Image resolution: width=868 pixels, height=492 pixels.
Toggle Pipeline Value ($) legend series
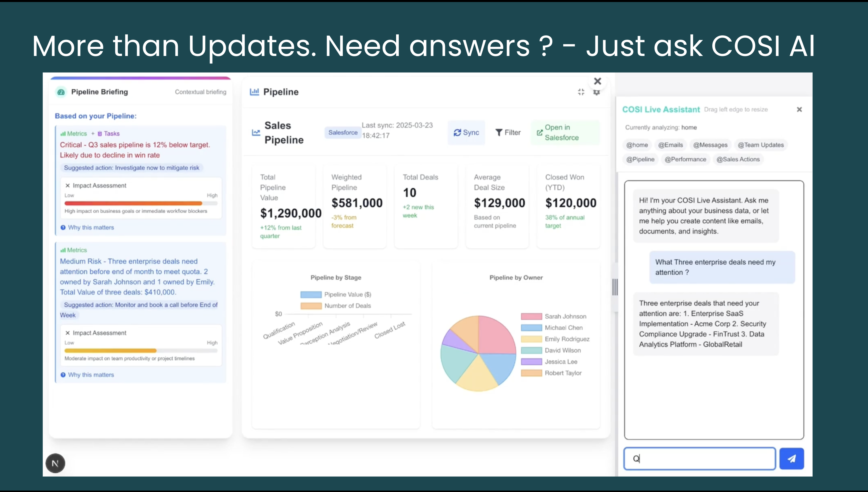click(x=335, y=294)
